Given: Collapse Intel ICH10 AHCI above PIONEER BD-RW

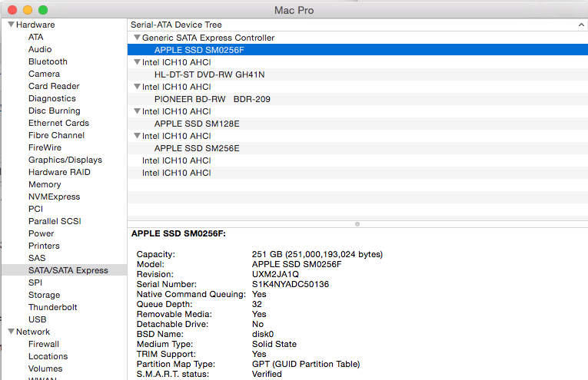Looking at the screenshot, I should 138,87.
